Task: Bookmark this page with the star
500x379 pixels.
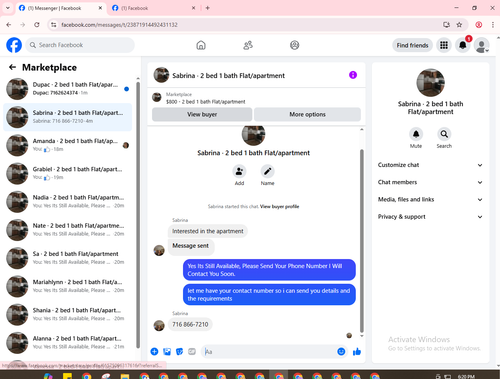Action: [x=459, y=25]
